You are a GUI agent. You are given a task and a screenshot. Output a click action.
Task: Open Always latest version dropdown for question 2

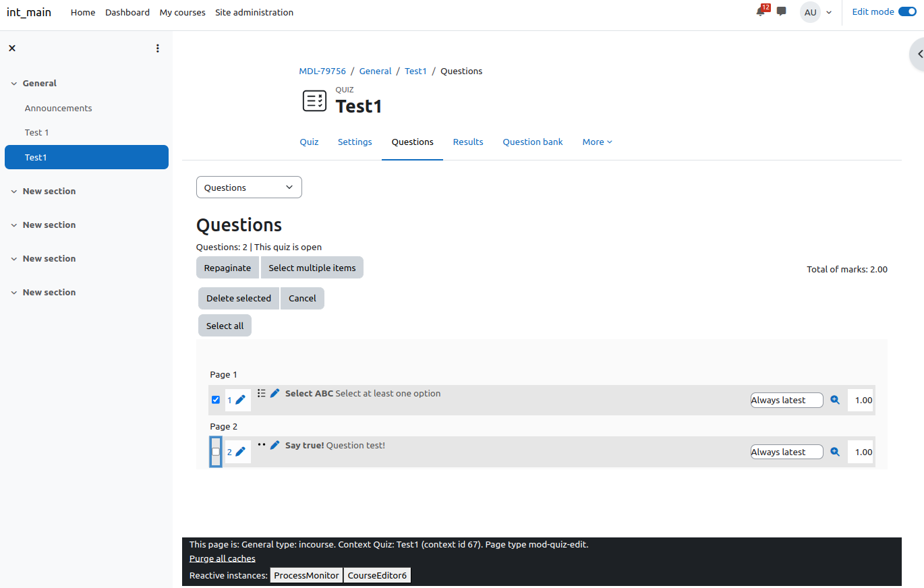787,452
